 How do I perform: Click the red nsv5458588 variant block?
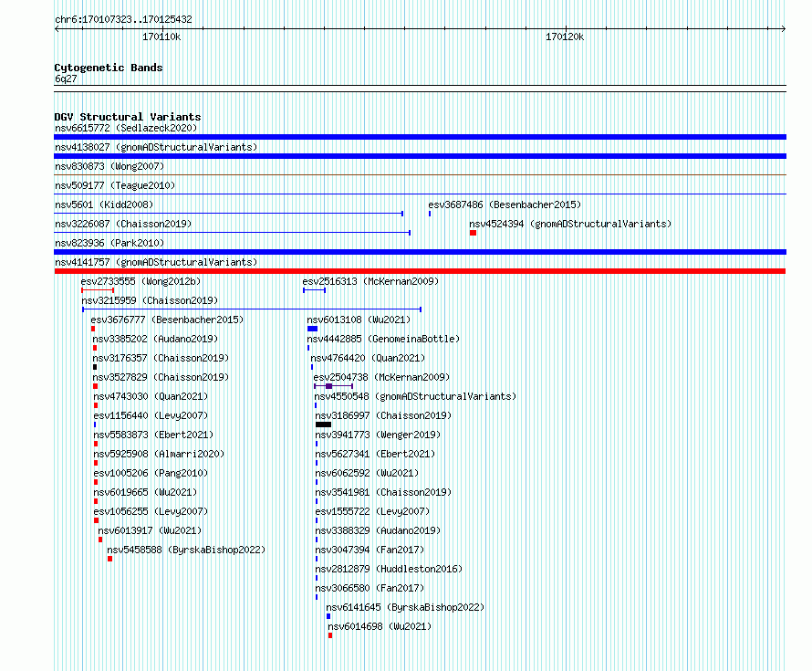109,559
